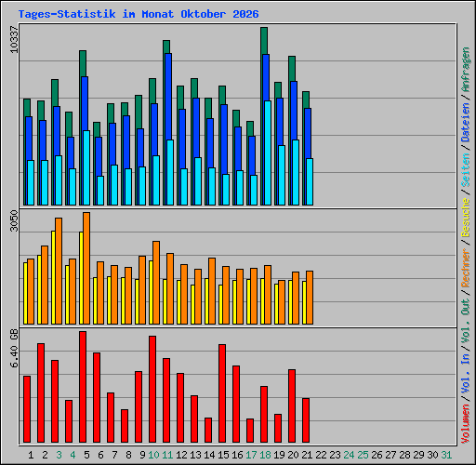Click day '29' on the x-axis
476x465 pixels.
[418, 455]
